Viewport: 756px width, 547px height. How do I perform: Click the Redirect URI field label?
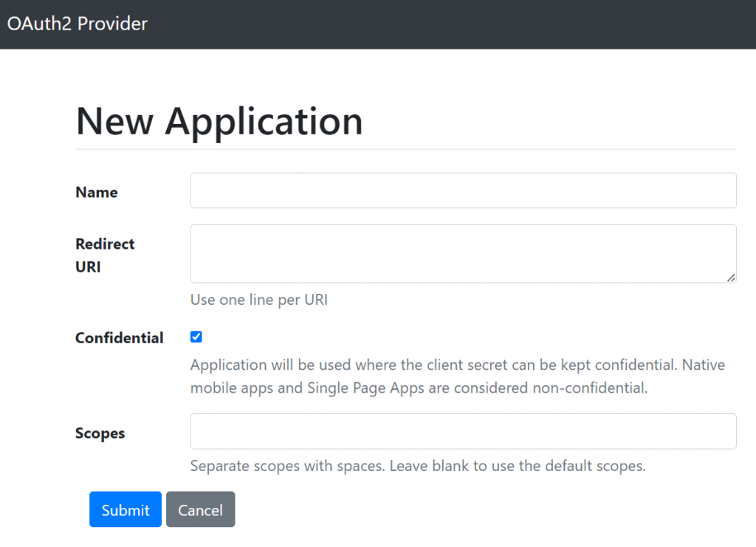pyautogui.click(x=105, y=255)
